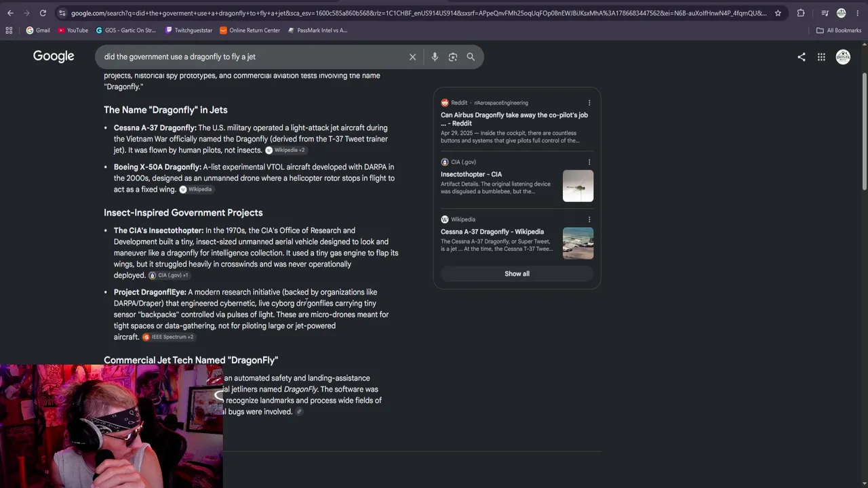
Task: Open the media controls icon in toolbar
Action: pyautogui.click(x=825, y=13)
